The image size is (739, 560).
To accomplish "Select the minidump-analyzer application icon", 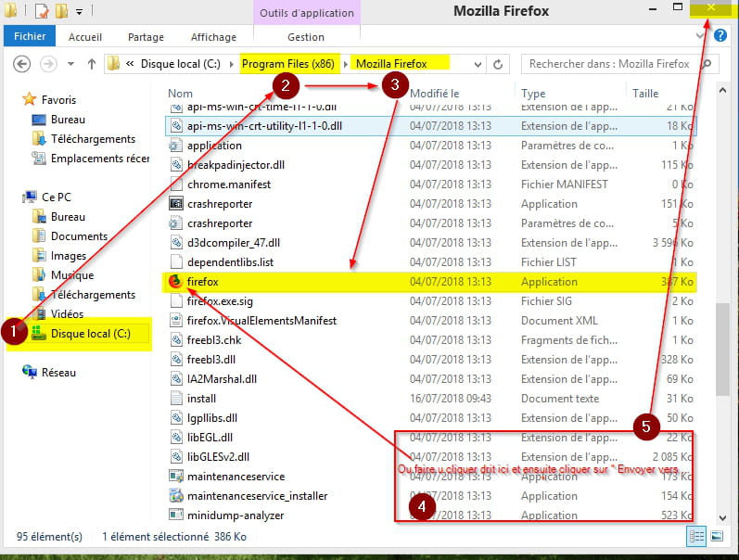I will (176, 515).
